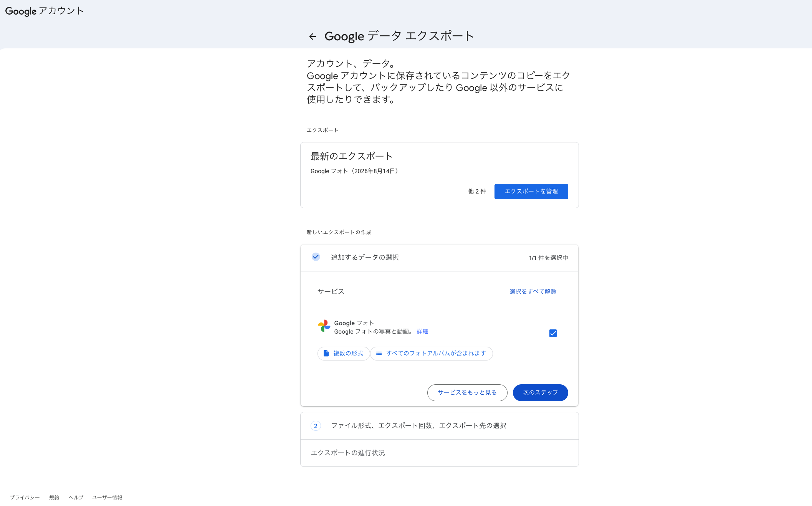
Task: Open すべてのフォトアルバムが含まれます album selector
Action: point(432,354)
